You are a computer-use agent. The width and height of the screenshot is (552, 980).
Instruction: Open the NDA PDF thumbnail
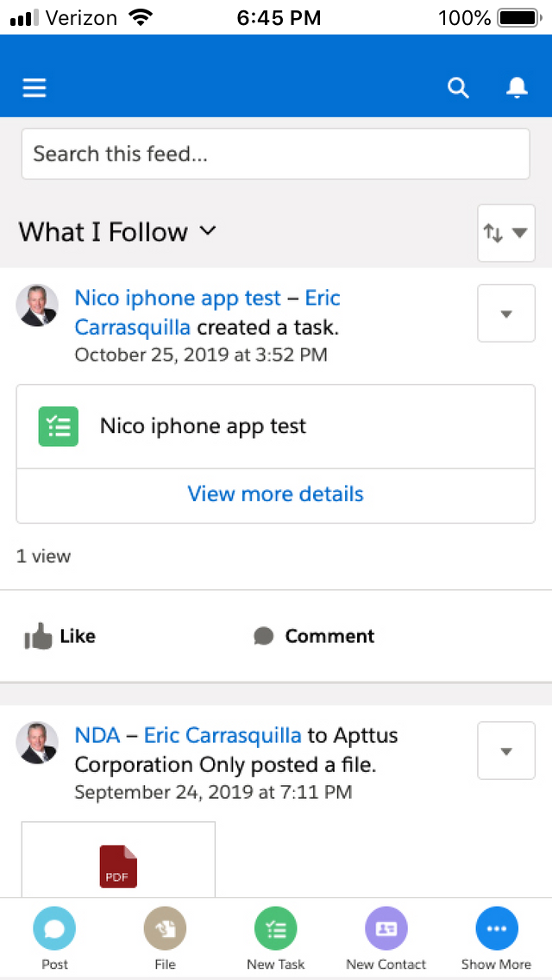point(117,866)
